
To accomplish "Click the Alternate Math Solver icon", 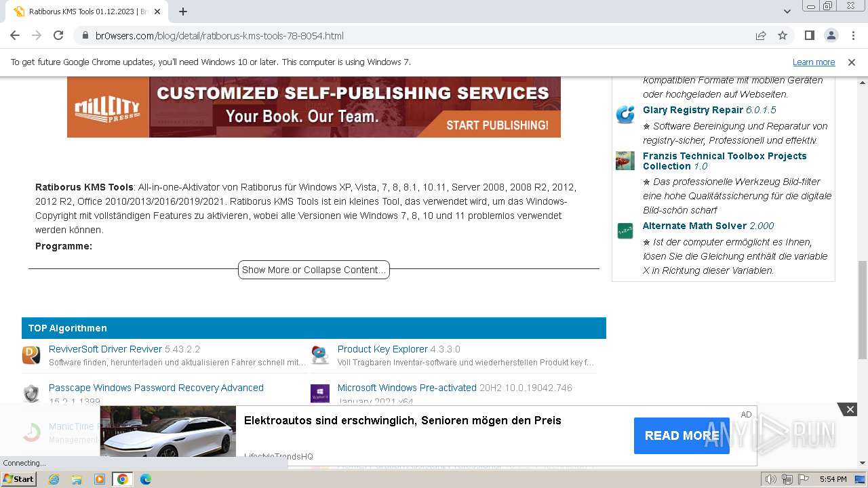I will coord(625,230).
